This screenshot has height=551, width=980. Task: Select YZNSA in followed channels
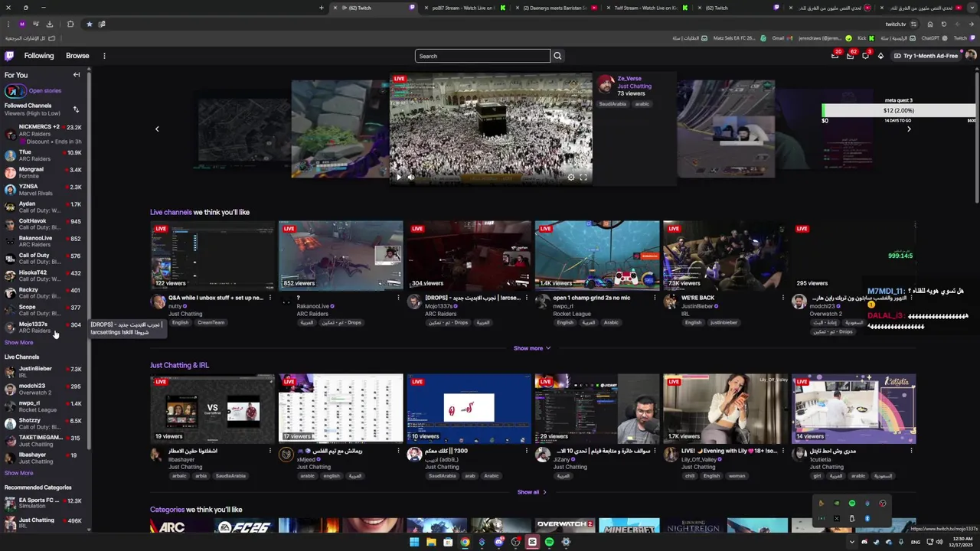(x=44, y=190)
